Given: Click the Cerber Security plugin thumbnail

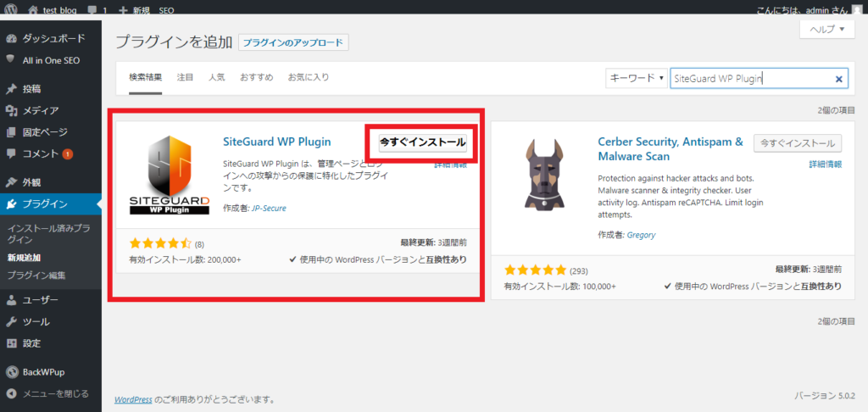Looking at the screenshot, I should pos(541,178).
